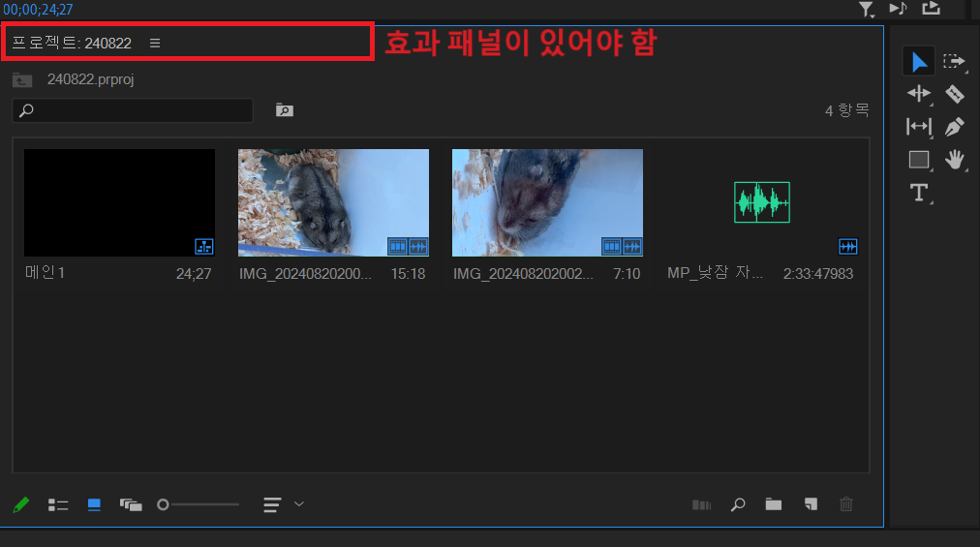Switch to Icon view
This screenshot has height=547, width=980.
(x=94, y=504)
